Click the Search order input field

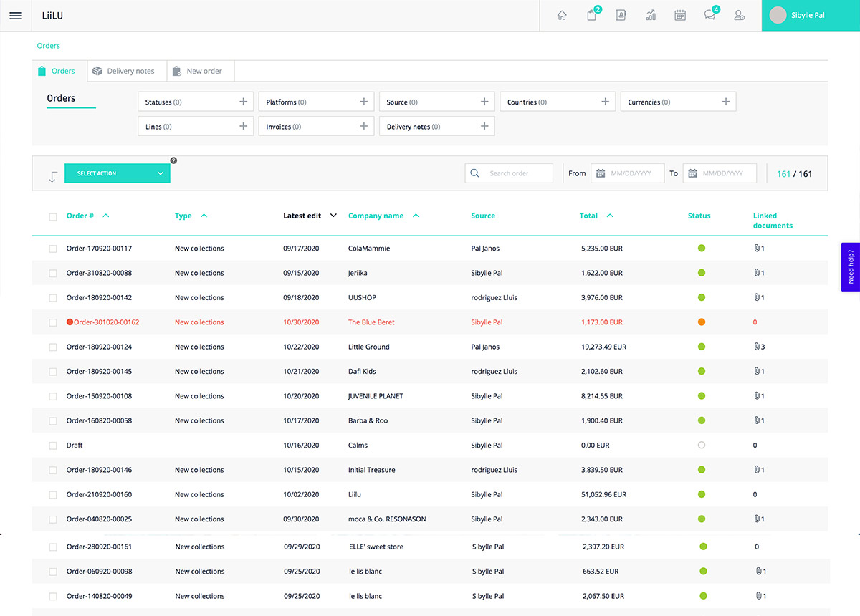point(517,173)
